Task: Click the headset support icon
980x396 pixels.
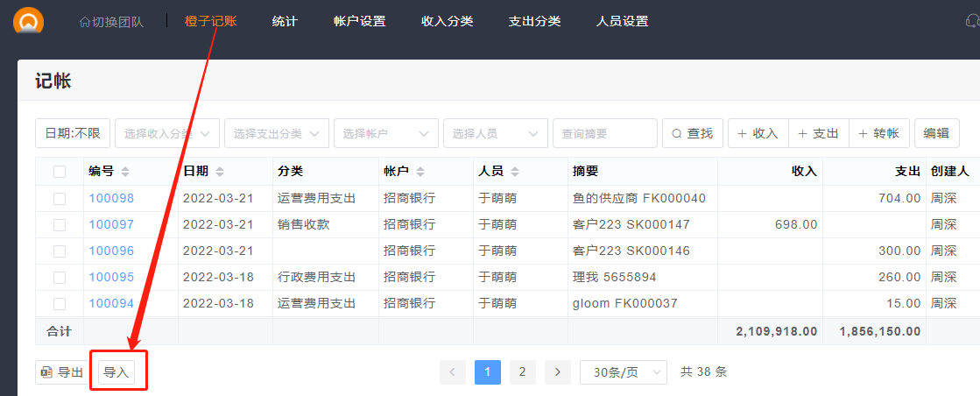Action: (972, 22)
